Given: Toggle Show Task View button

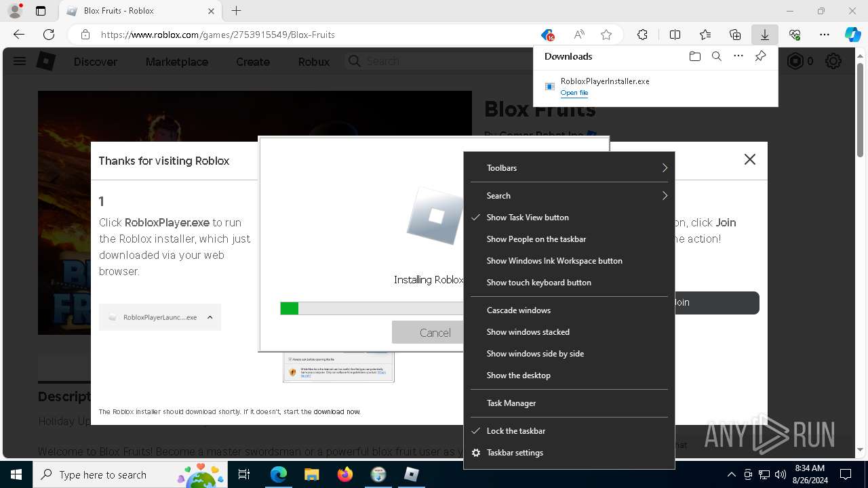Looking at the screenshot, I should tap(569, 218).
